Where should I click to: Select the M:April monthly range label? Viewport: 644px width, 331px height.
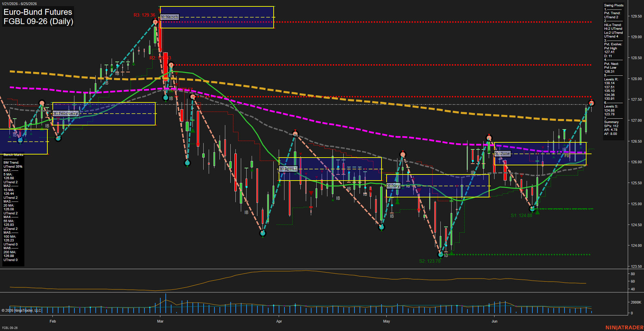pyautogui.click(x=288, y=169)
